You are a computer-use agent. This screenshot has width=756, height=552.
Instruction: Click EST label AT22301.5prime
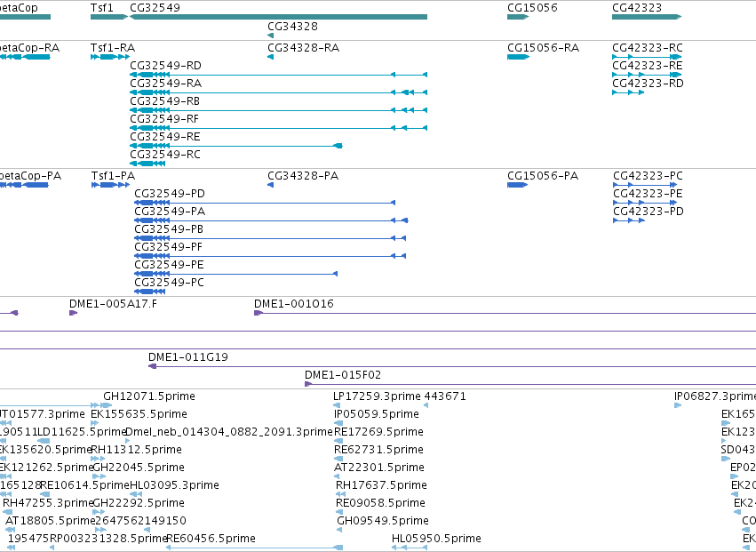[379, 468]
